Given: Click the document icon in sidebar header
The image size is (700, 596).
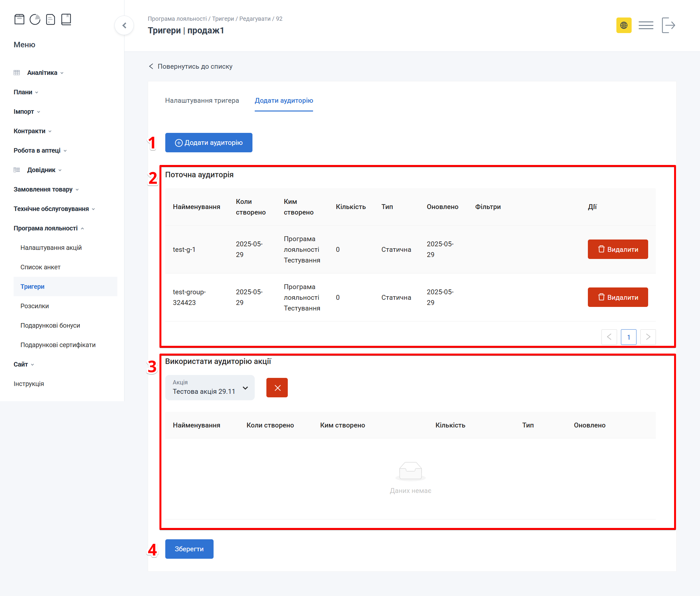Looking at the screenshot, I should (50, 19).
